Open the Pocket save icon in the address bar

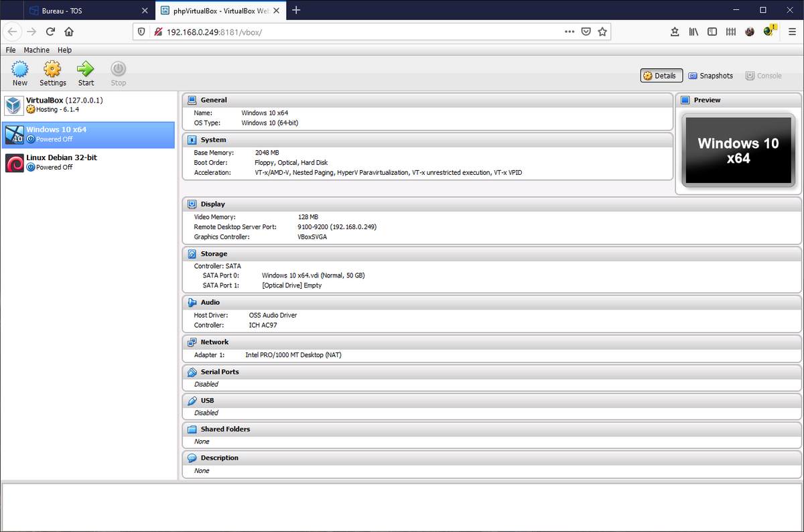(586, 31)
